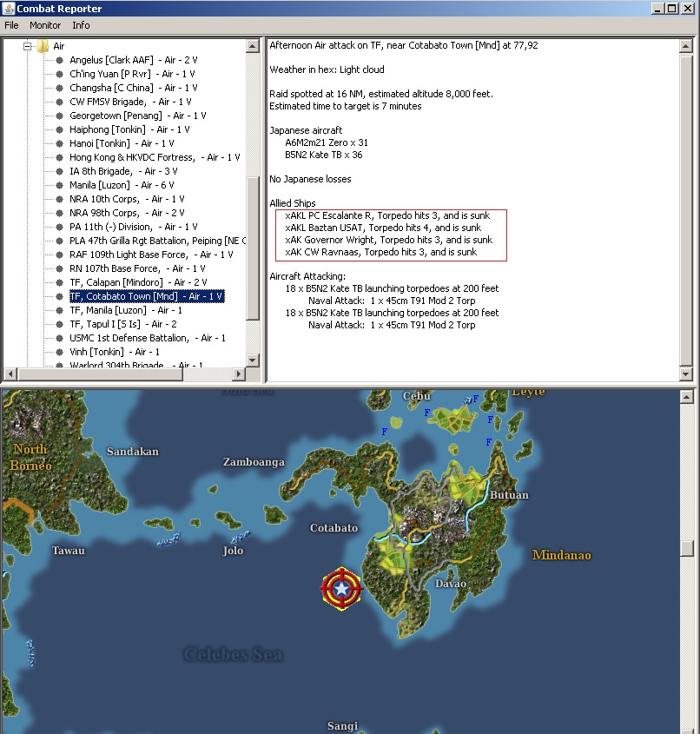Image resolution: width=700 pixels, height=734 pixels.
Task: Click bullet icon beside Hanoi [Tonkin]
Action: coord(59,143)
